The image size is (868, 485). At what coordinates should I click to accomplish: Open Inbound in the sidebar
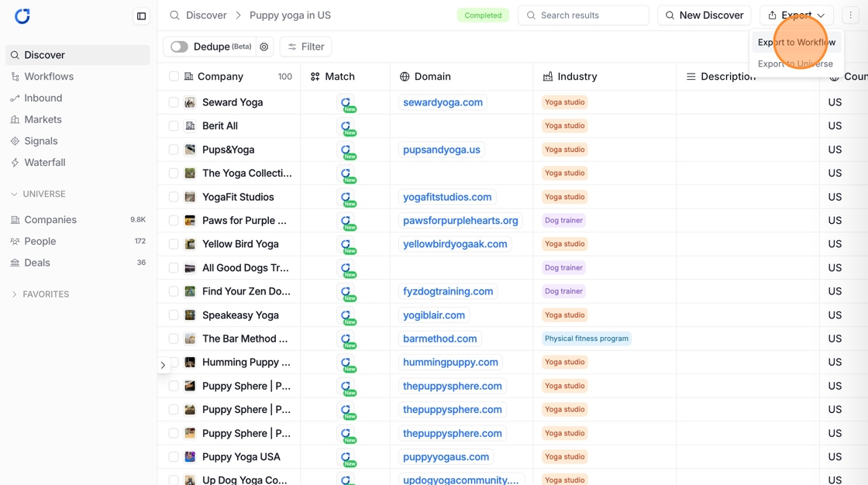click(x=77, y=98)
